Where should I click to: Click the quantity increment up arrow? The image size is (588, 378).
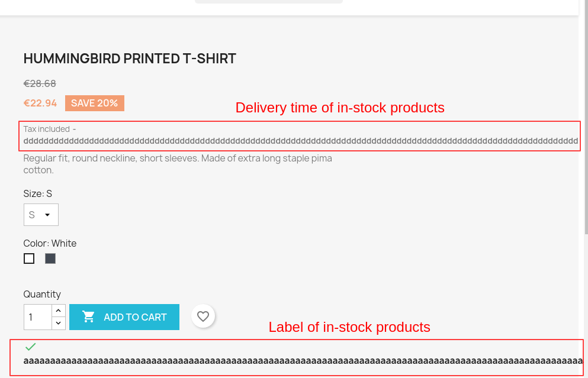coord(58,310)
